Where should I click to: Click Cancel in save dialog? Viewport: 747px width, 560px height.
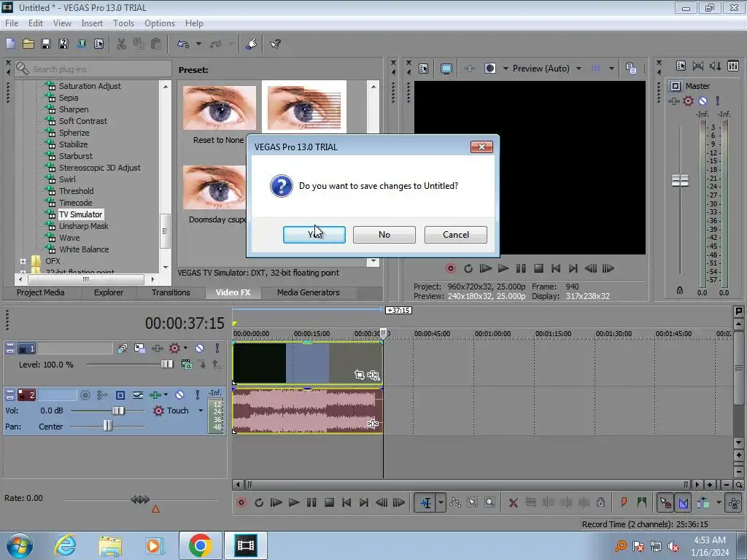pos(456,234)
